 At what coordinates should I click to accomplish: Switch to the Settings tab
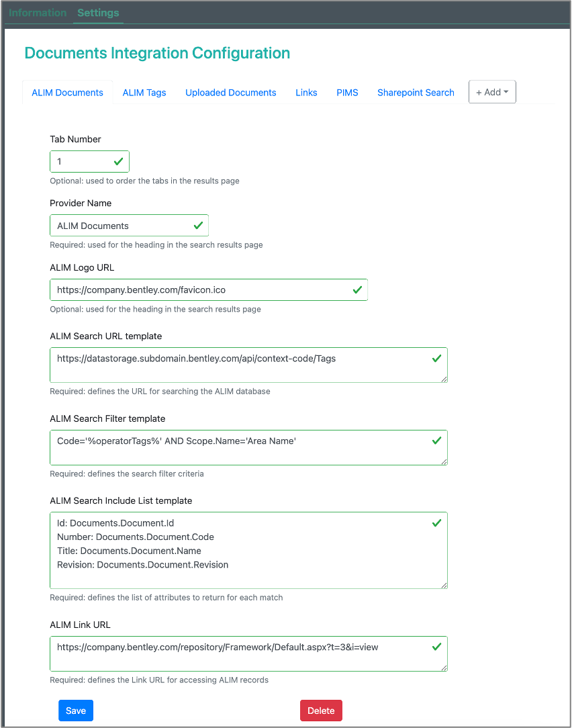[x=98, y=13]
